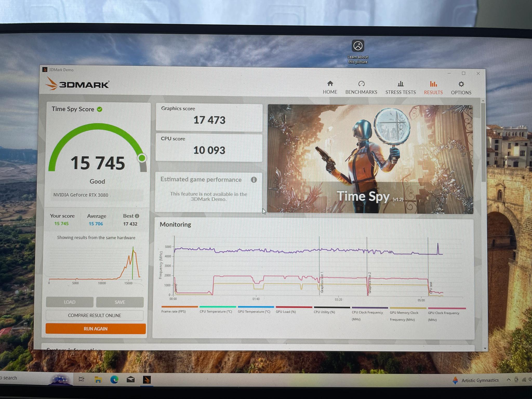Click the CPU score value 10 093
This screenshot has width=532, height=399.
click(x=209, y=150)
